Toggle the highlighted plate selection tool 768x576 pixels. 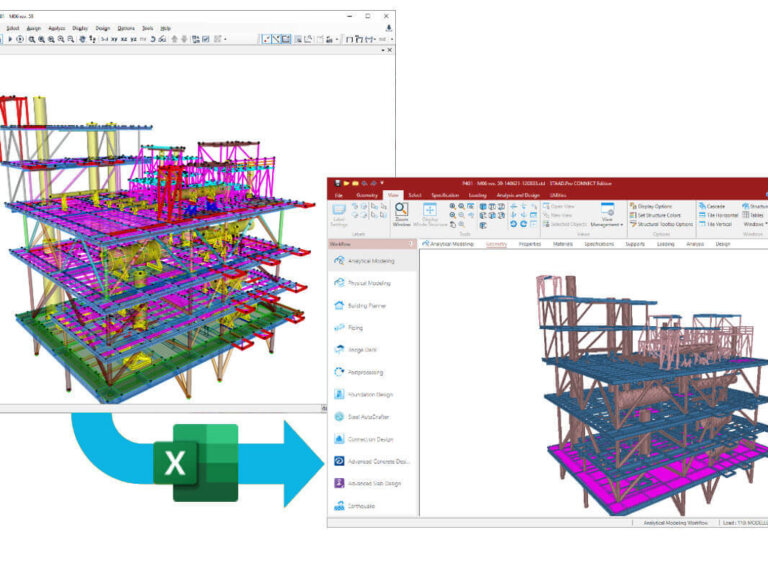286,39
